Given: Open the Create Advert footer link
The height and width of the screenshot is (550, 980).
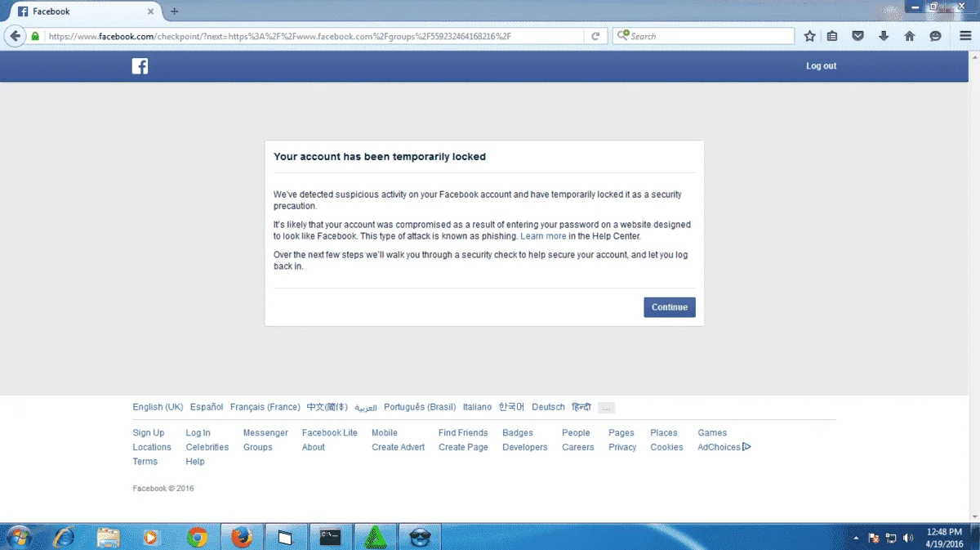Looking at the screenshot, I should 399,447.
